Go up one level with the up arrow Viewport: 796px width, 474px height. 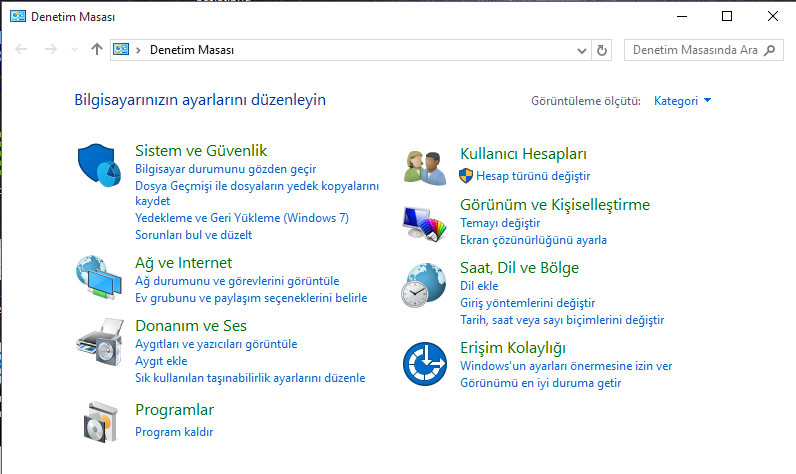point(96,49)
